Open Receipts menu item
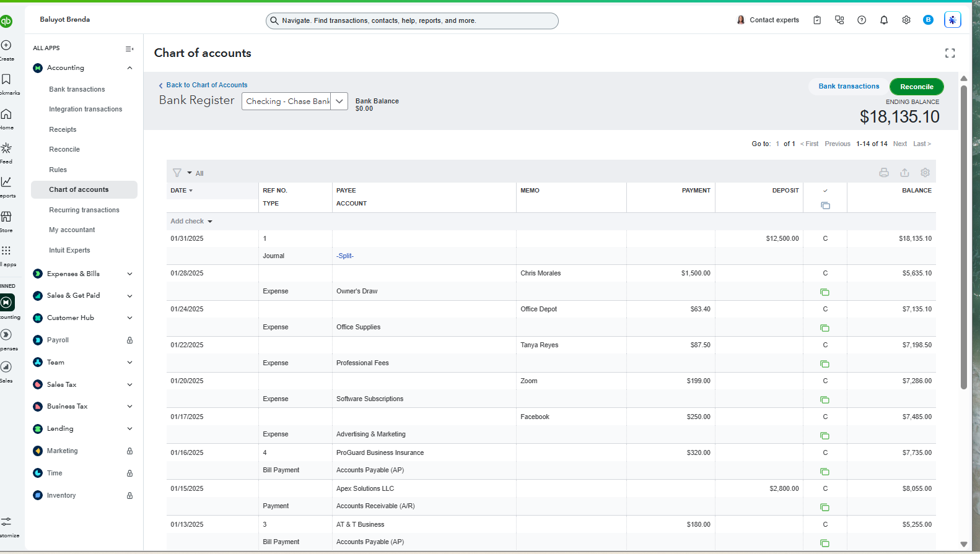 coord(63,129)
